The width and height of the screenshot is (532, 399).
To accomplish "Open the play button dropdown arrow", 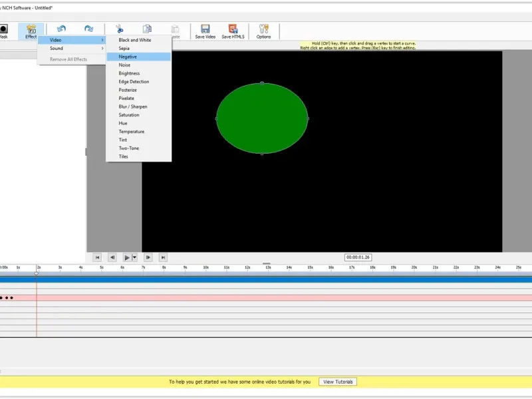I will pos(134,257).
